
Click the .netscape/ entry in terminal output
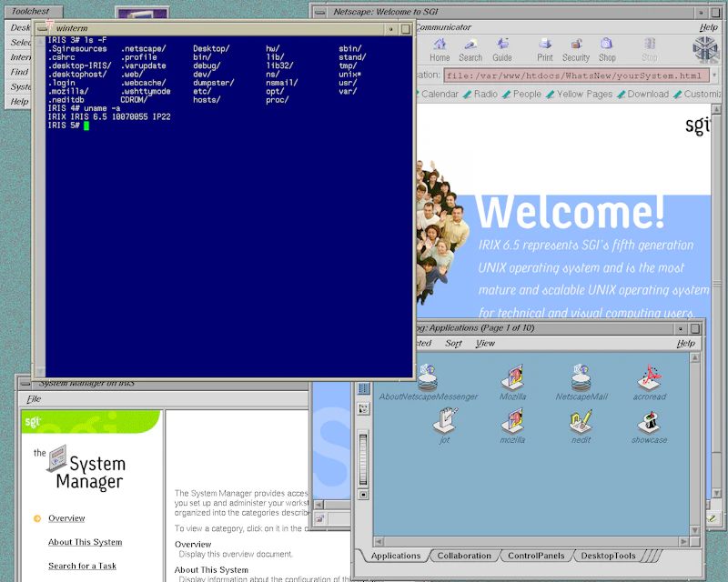click(x=143, y=49)
